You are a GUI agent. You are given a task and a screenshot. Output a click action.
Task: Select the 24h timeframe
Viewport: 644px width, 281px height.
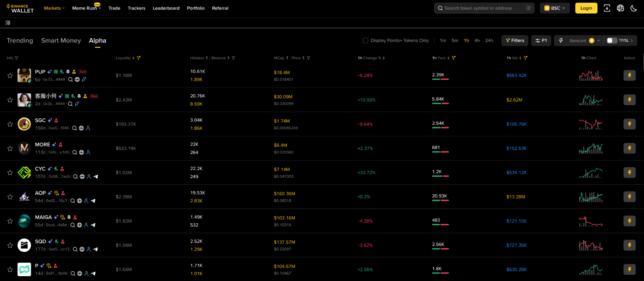click(489, 41)
